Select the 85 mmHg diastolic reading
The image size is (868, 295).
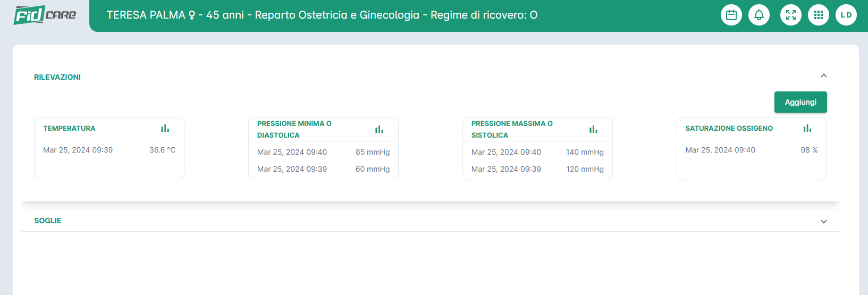[x=372, y=152]
